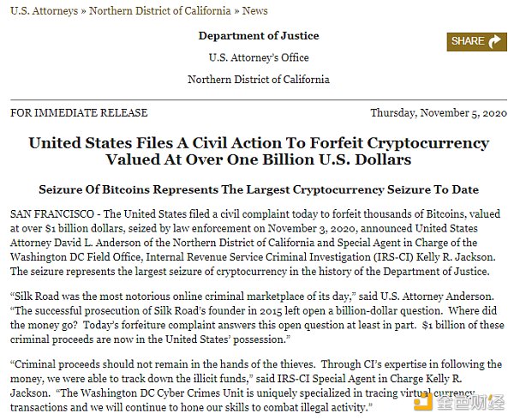This screenshot has height=420, width=514.
Task: Click the U.S. Attorney's Office text
Action: (259, 57)
